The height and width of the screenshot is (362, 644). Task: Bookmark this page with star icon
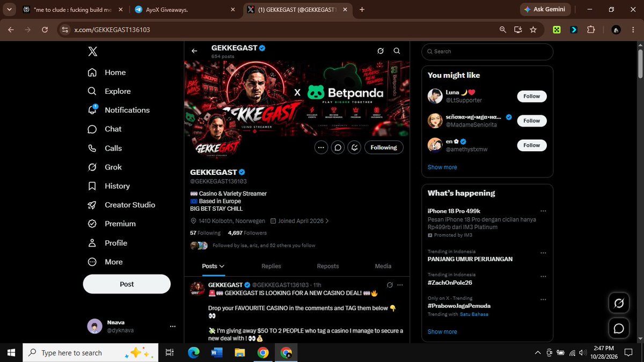click(533, 29)
